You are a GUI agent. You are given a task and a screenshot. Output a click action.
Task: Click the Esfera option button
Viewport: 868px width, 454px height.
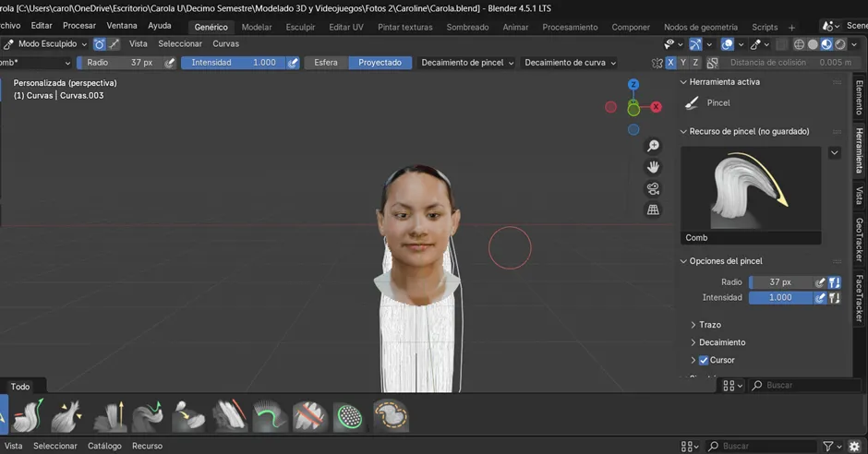[x=326, y=62]
